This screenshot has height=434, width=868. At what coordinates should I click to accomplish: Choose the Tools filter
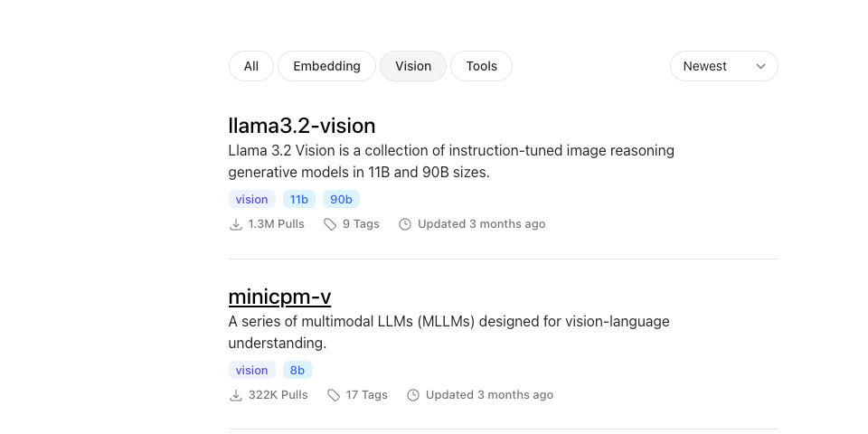point(482,66)
